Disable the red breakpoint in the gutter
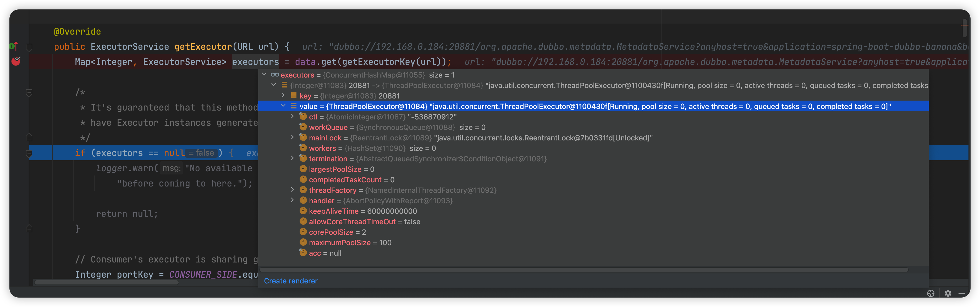This screenshot has height=307, width=980. pos(16,61)
